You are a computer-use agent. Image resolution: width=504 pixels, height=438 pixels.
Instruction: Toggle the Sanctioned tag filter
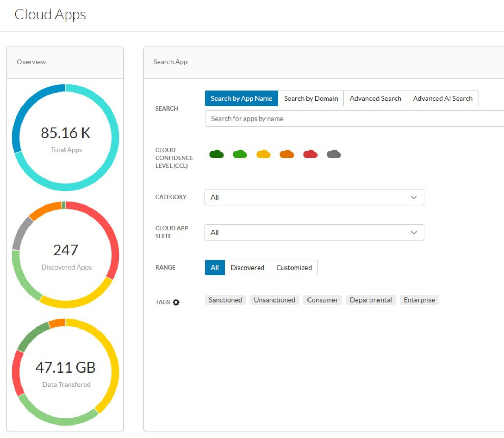225,300
